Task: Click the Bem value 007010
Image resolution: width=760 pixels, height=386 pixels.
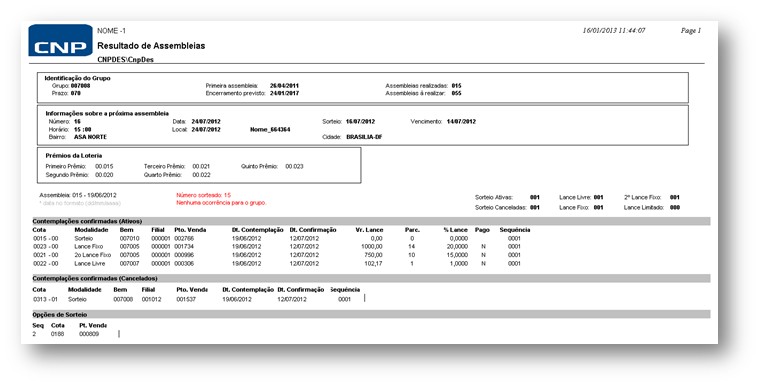Action: point(129,239)
